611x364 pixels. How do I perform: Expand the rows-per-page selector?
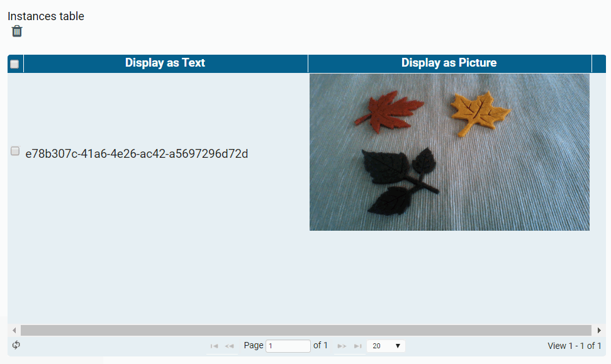[398, 345]
